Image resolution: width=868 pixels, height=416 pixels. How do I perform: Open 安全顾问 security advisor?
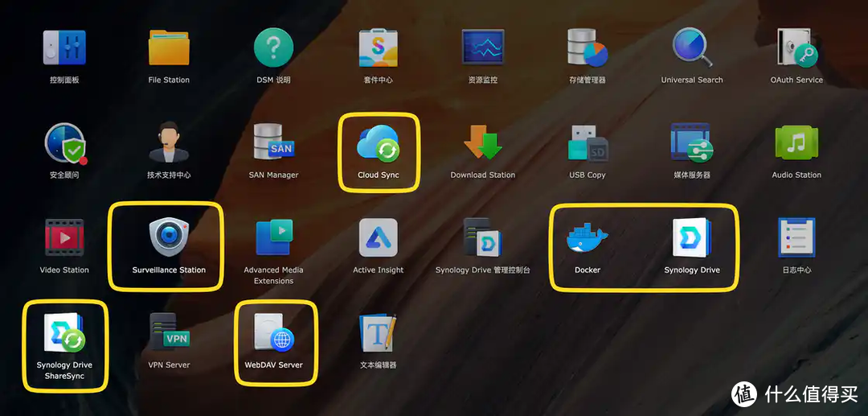tap(65, 143)
